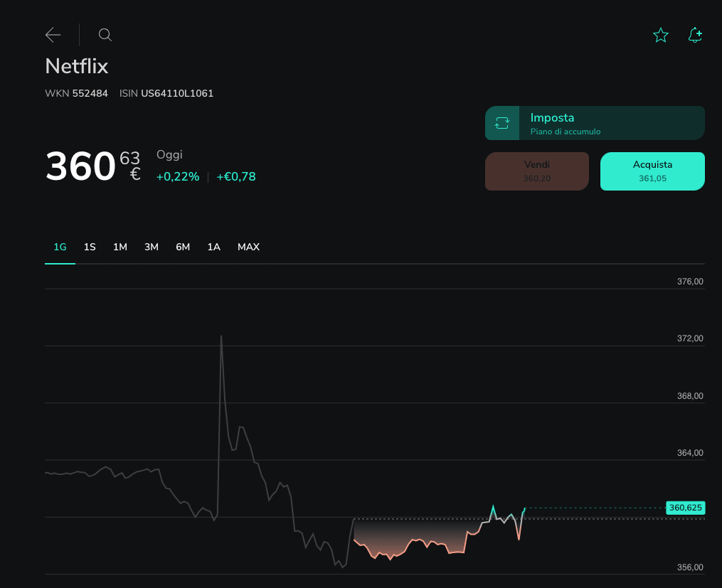
Task: Select the 1M monthly view
Action: [120, 247]
